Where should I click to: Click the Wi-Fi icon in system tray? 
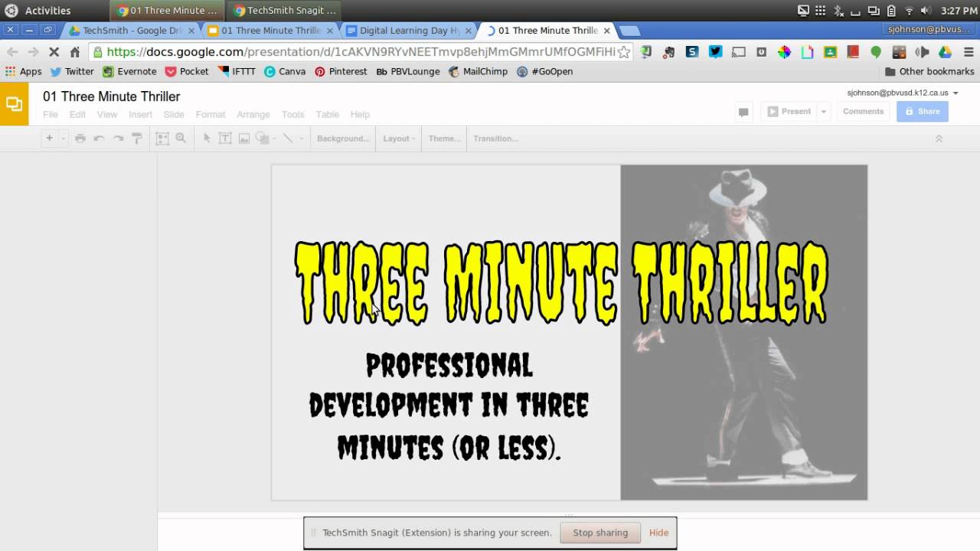(x=909, y=11)
